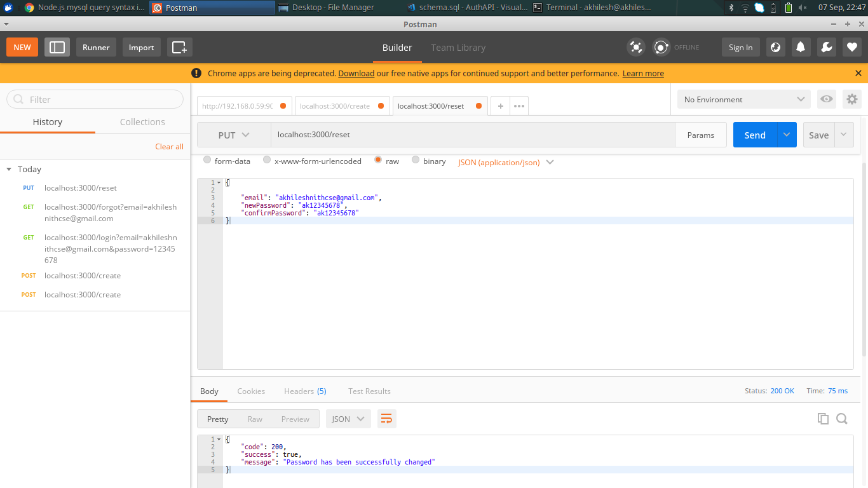Open the response Headers (5) tab

point(305,391)
